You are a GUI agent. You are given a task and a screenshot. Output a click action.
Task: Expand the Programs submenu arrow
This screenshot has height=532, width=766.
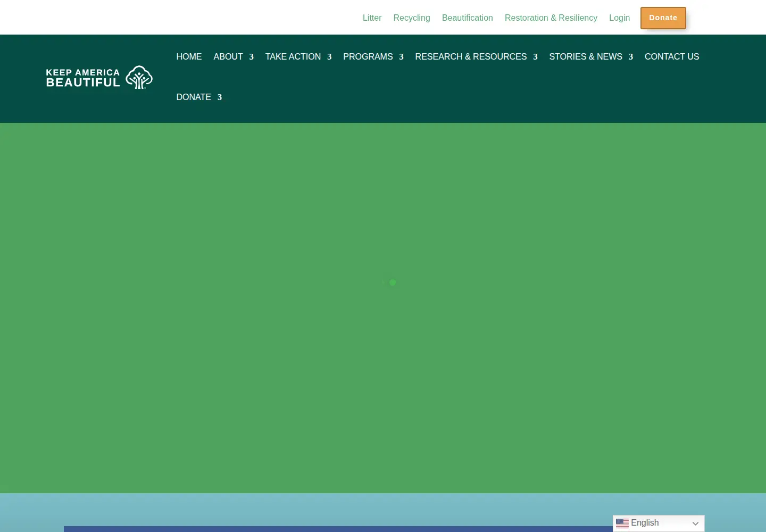401,57
